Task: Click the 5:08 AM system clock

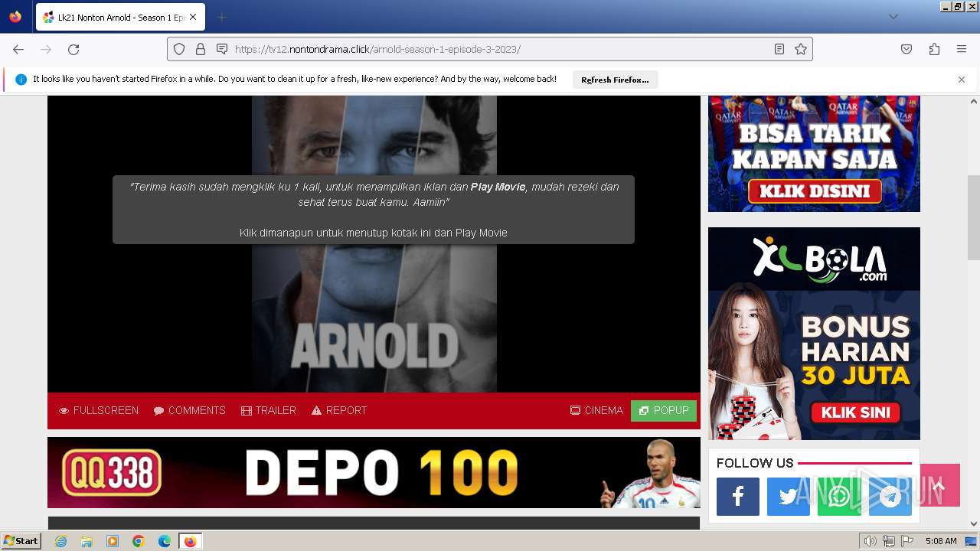Action: pos(941,541)
